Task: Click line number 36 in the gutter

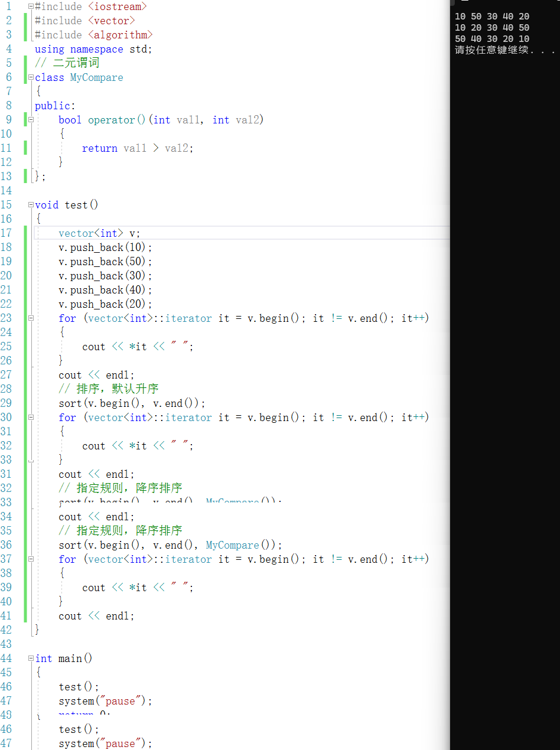Action: tap(6, 545)
